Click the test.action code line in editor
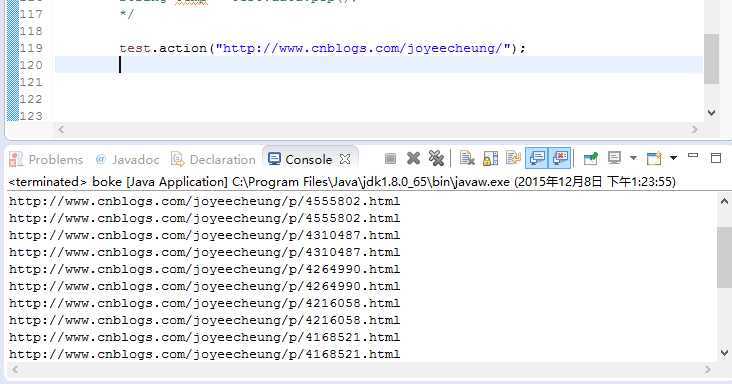This screenshot has width=732, height=384. coord(323,48)
